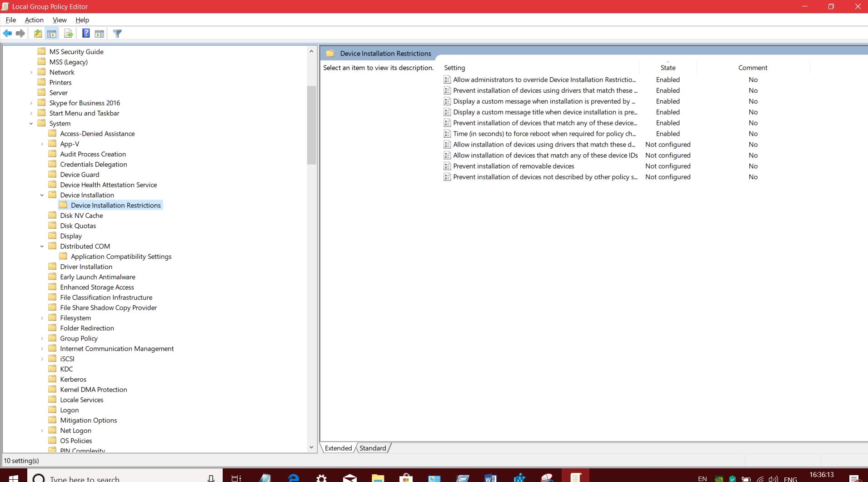This screenshot has height=482, width=868.
Task: Open Settings gear in taskbar
Action: pos(321,477)
